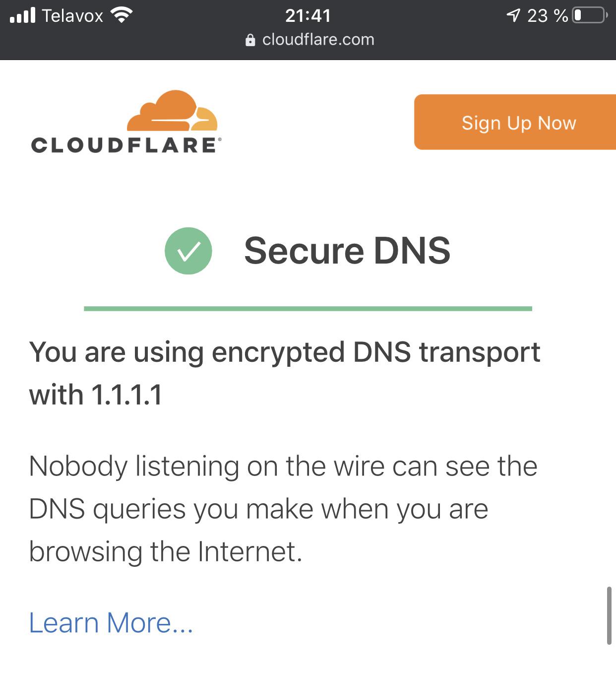Viewport: 616px width, 676px height.
Task: Tap the Telavox carrier name
Action: point(72,15)
